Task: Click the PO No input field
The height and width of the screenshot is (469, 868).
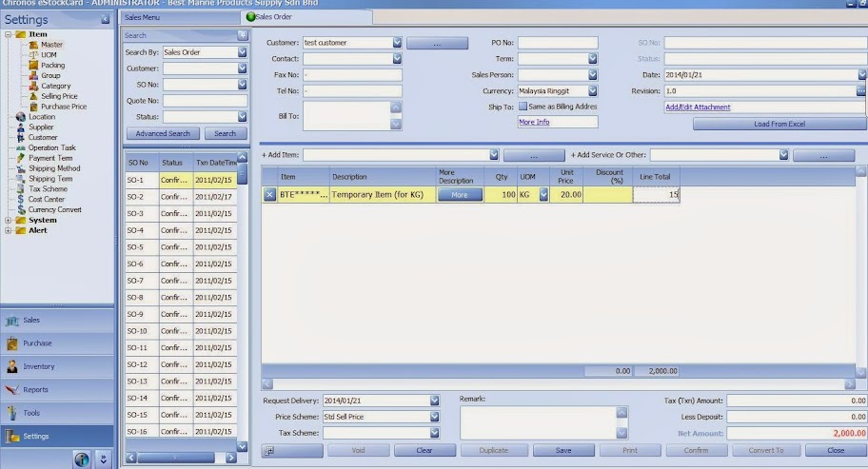Action: [x=558, y=43]
